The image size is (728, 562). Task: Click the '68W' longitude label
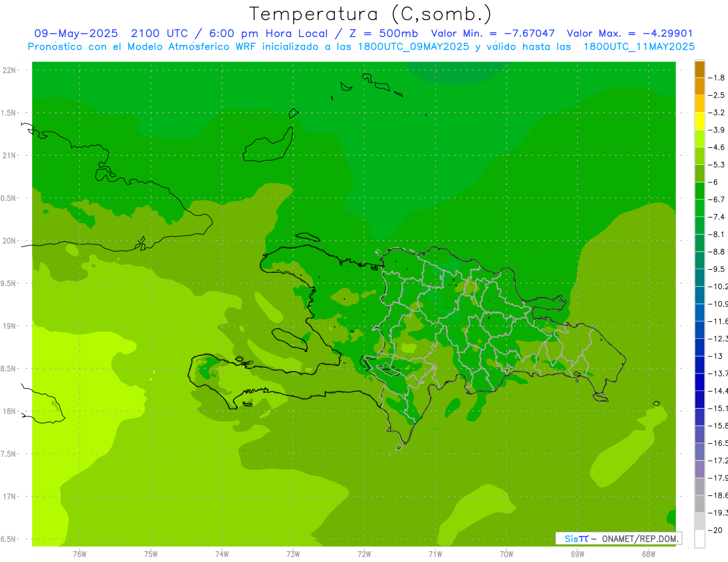click(x=649, y=554)
